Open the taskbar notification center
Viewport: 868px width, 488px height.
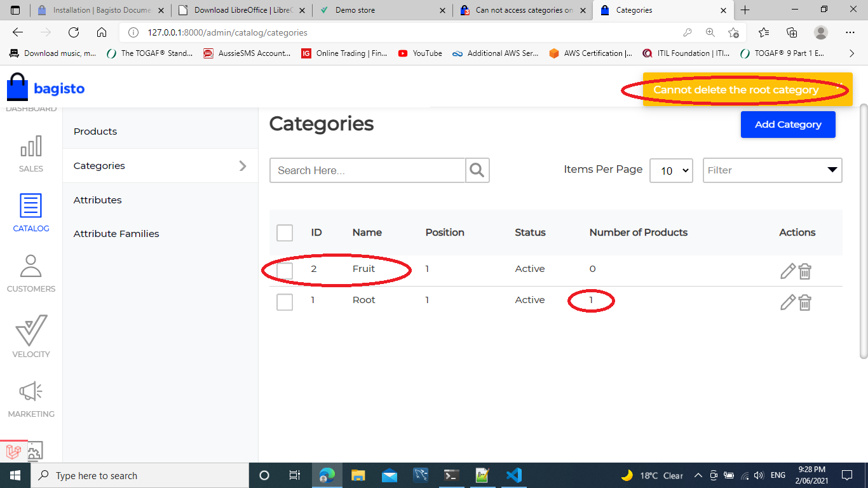847,475
